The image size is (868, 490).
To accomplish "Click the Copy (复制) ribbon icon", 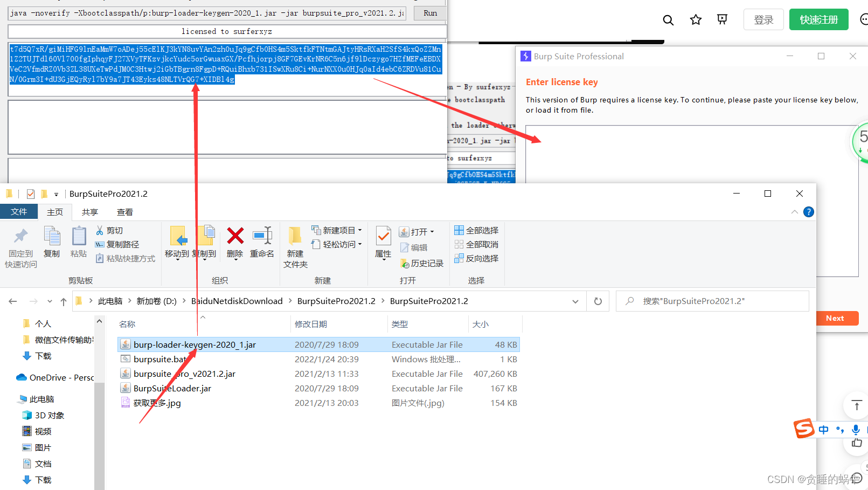I will 52,236.
